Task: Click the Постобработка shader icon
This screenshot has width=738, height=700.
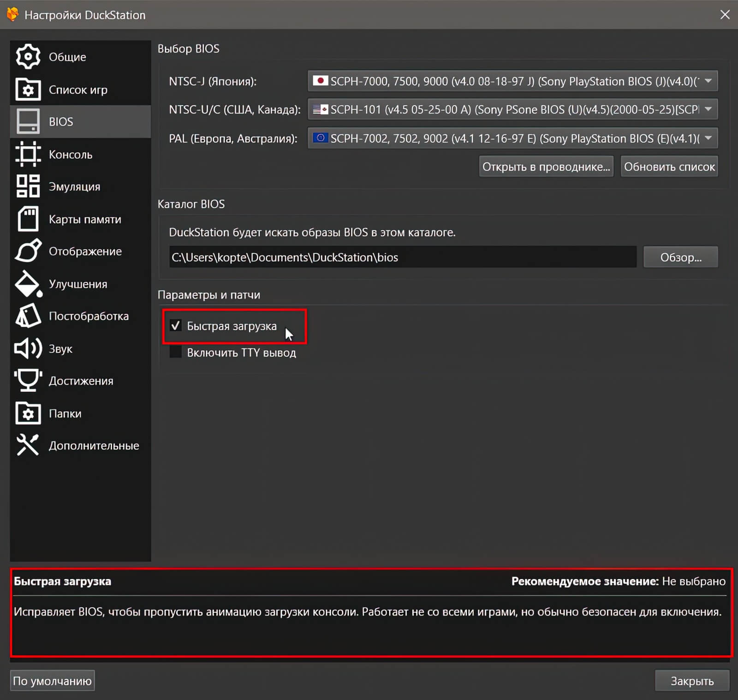Action: 28,316
